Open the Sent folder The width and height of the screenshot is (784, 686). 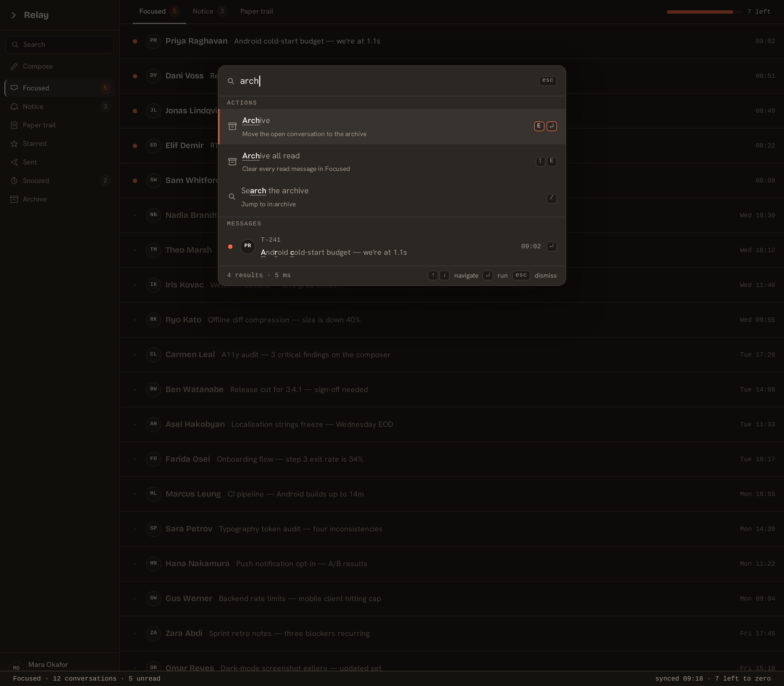60,162
